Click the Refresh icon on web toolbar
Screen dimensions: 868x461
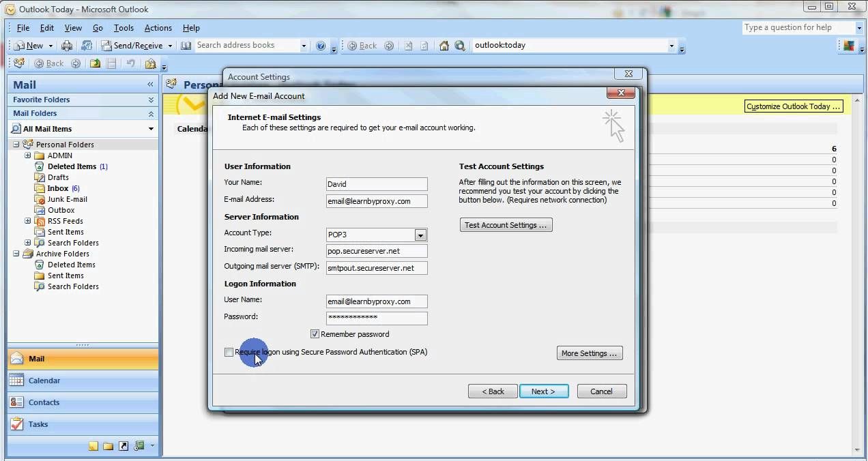point(424,46)
